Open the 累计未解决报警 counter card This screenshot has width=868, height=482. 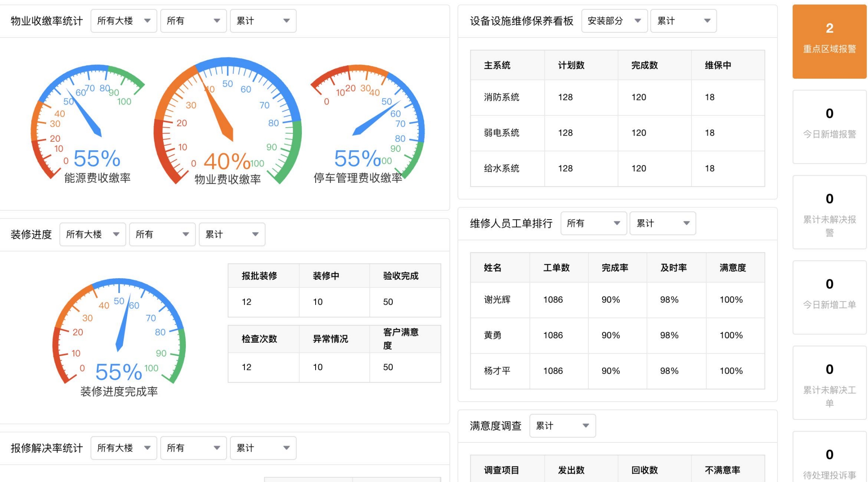pos(829,212)
